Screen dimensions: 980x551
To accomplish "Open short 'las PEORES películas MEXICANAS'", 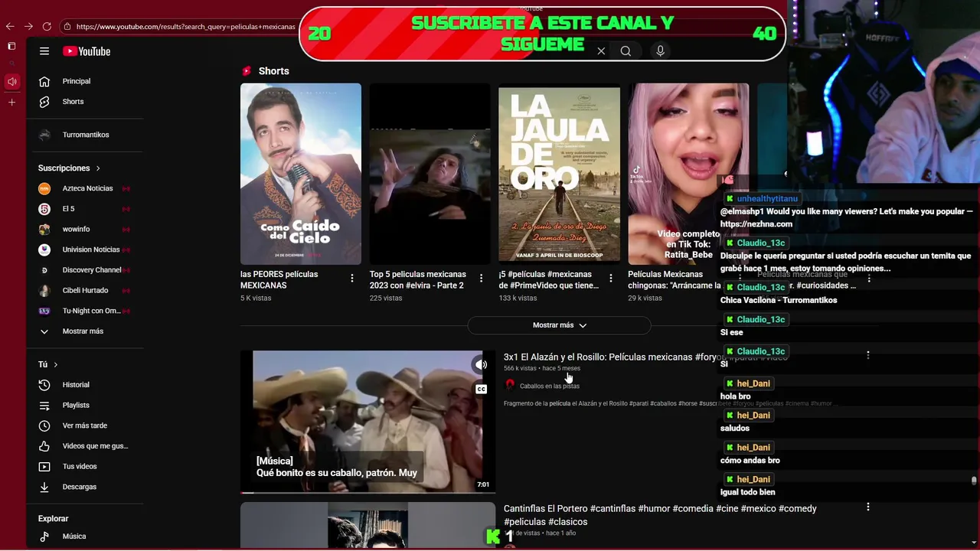I will (301, 174).
